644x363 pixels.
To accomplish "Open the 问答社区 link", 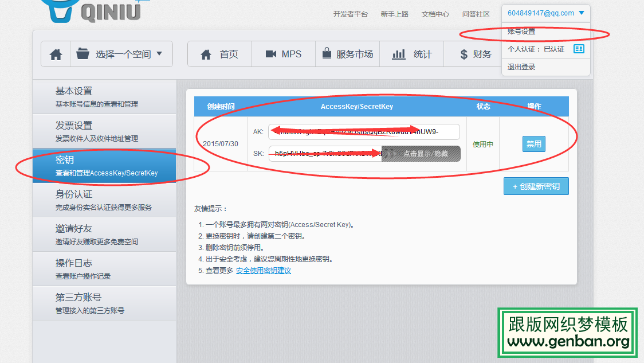I will tap(476, 14).
